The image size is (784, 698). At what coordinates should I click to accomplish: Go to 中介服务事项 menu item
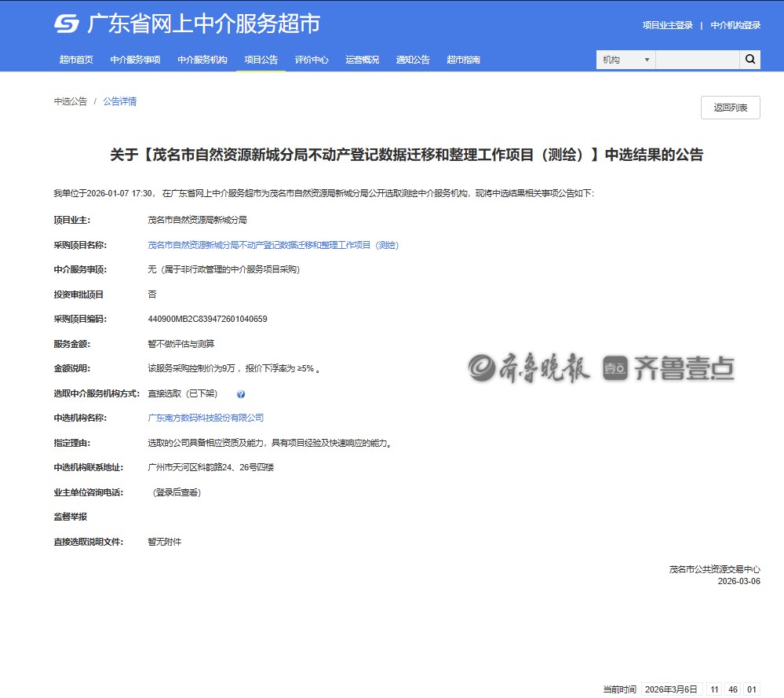point(135,60)
